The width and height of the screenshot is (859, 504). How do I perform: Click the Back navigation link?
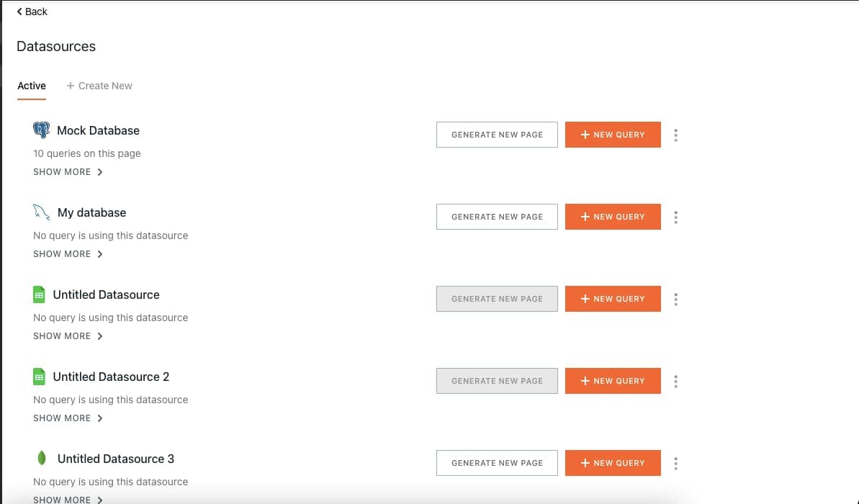[x=31, y=11]
